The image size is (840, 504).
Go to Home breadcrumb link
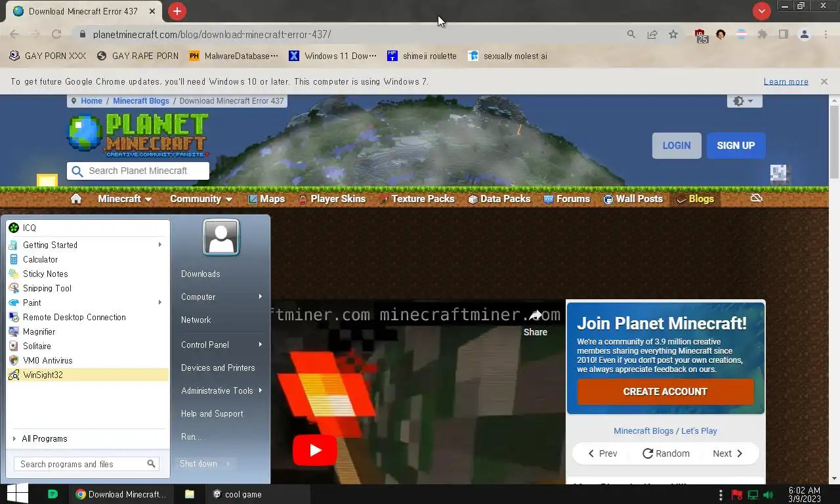click(91, 101)
